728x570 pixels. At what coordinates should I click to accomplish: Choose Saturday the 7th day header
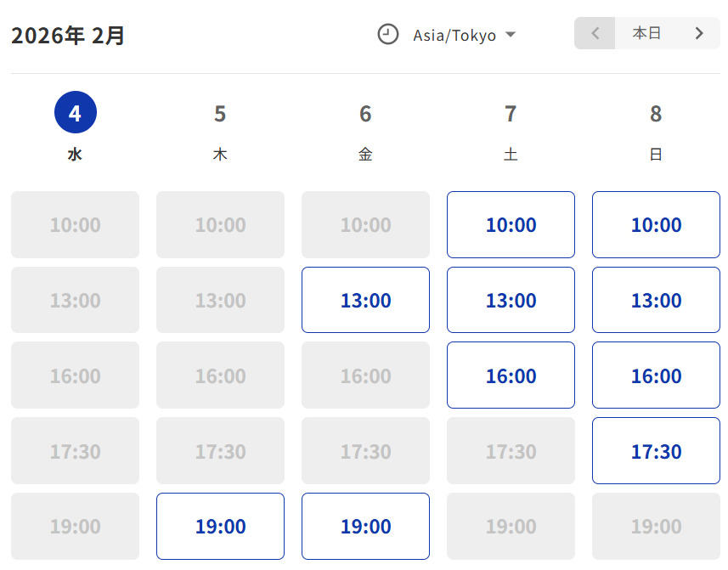click(x=511, y=129)
